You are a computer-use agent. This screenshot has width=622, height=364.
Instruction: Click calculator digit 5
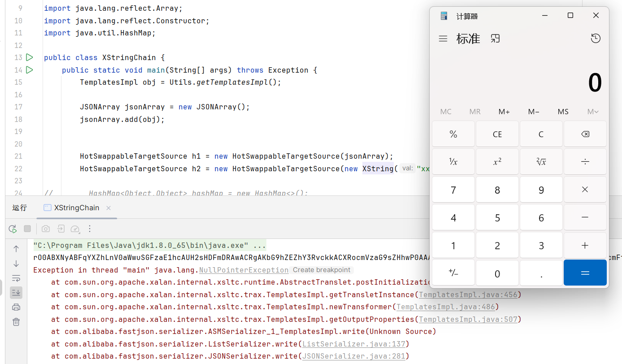497,218
